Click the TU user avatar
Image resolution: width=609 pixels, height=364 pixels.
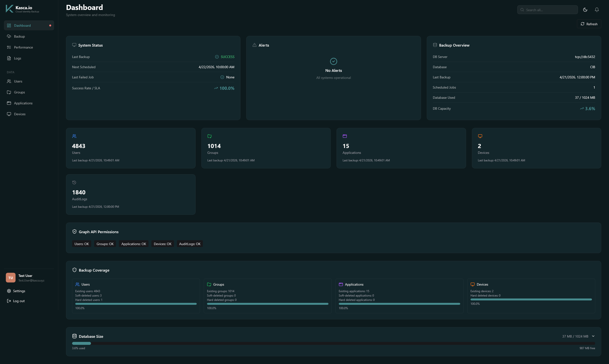coord(10,278)
